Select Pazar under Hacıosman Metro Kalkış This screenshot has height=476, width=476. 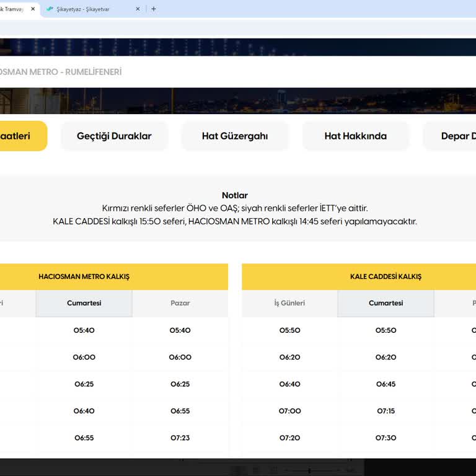(x=180, y=303)
